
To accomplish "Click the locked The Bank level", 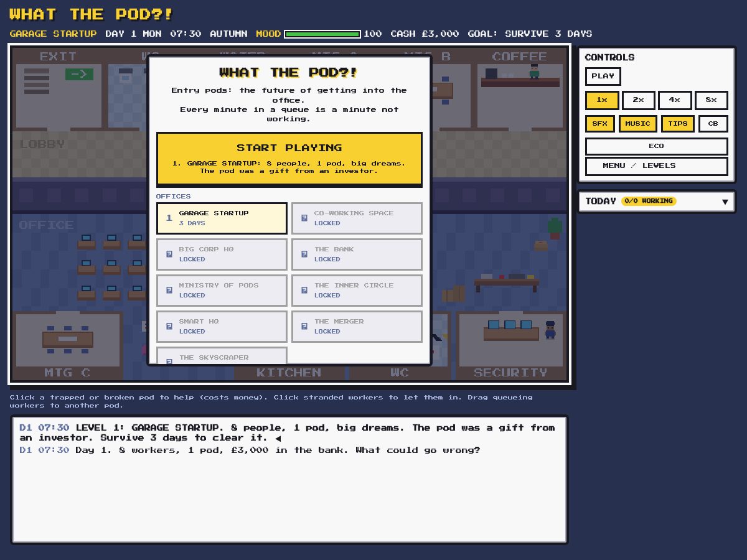I will [x=357, y=254].
